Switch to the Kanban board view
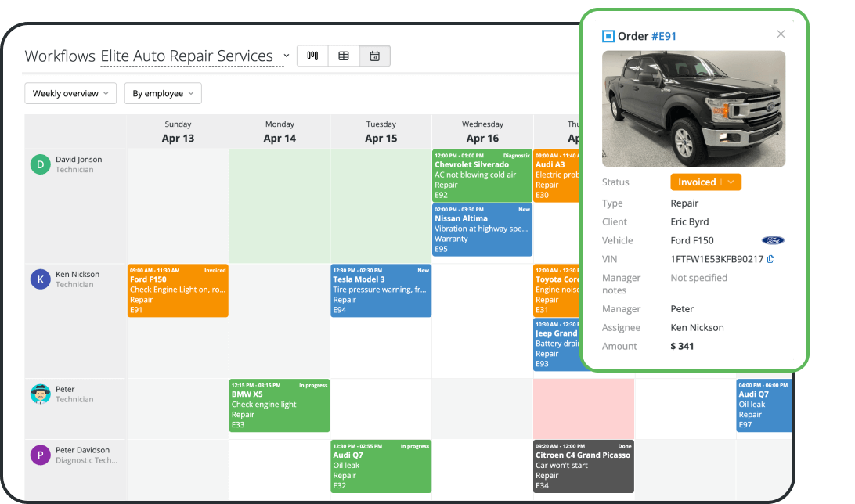The height and width of the screenshot is (504, 855). (312, 56)
